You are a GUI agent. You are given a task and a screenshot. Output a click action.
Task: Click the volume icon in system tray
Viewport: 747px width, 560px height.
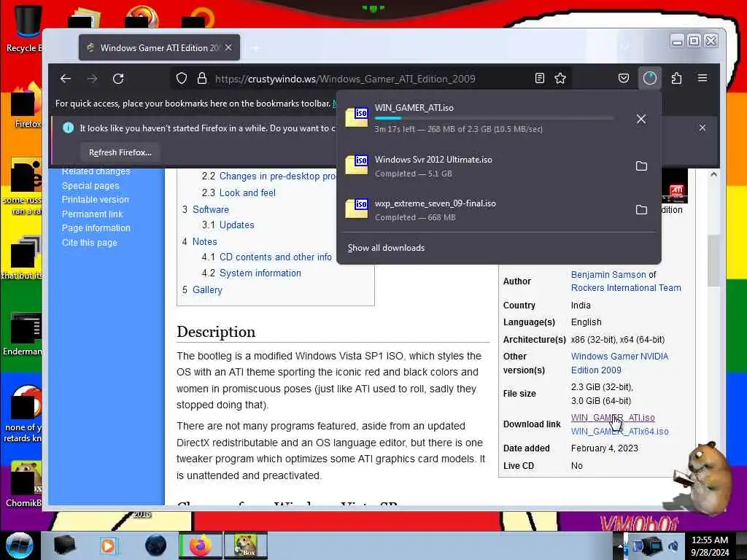[x=673, y=545]
